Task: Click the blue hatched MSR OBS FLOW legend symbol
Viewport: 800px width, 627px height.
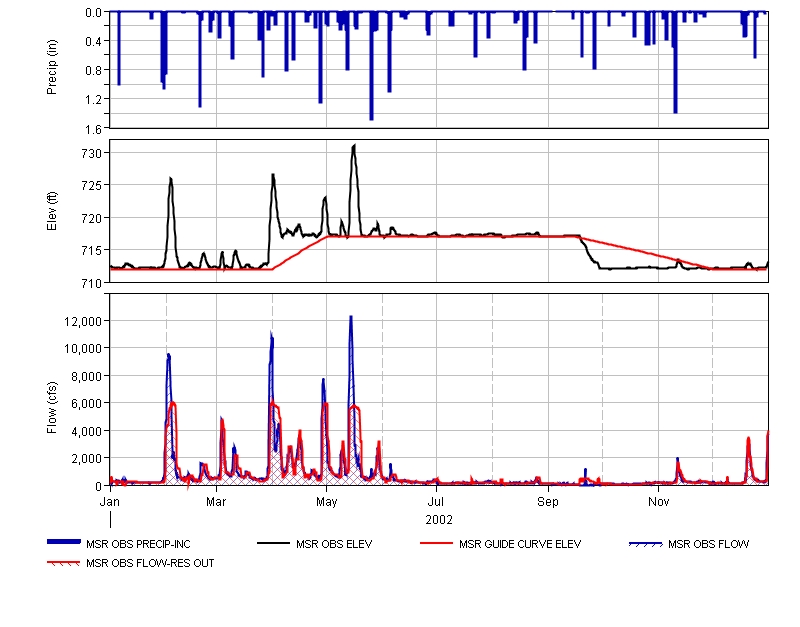Action: [x=646, y=544]
